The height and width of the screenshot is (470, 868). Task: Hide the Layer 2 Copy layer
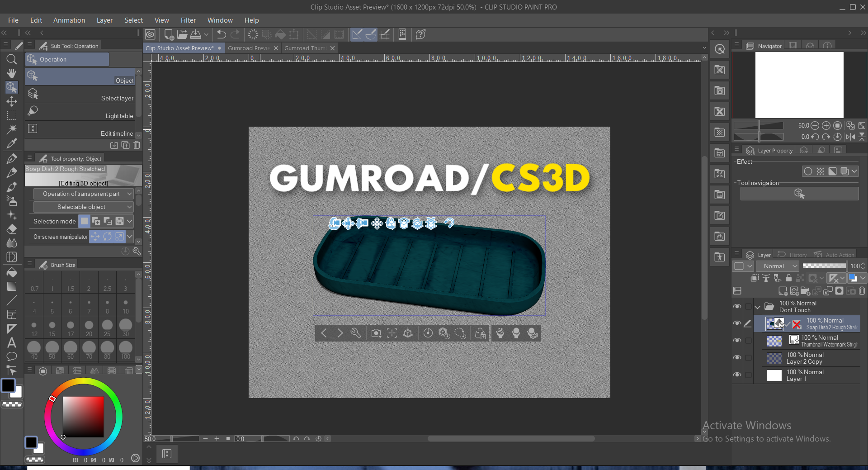(737, 358)
